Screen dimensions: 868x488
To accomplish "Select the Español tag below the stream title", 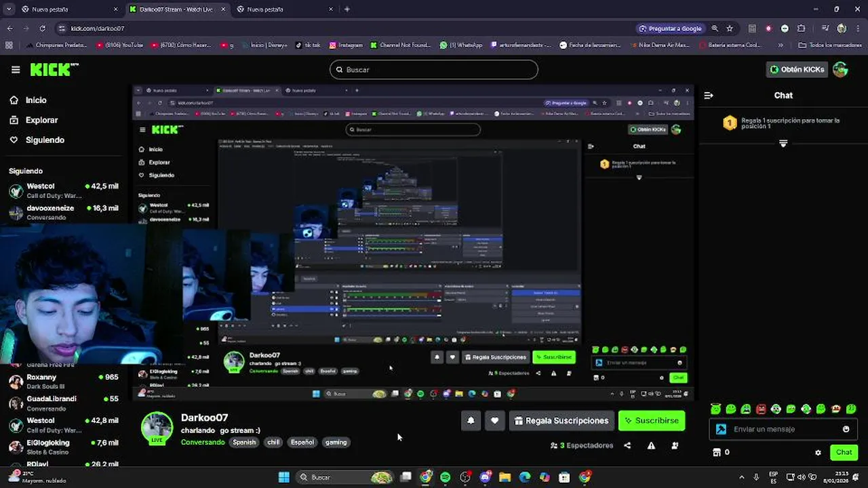I will [x=302, y=442].
